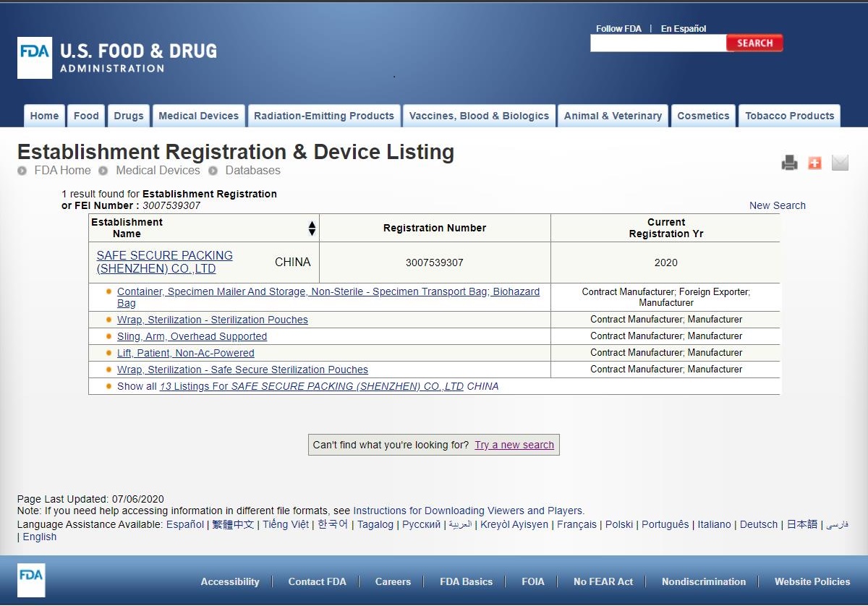This screenshot has width=868, height=606.
Task: Select English language assistance
Action: tap(40, 537)
